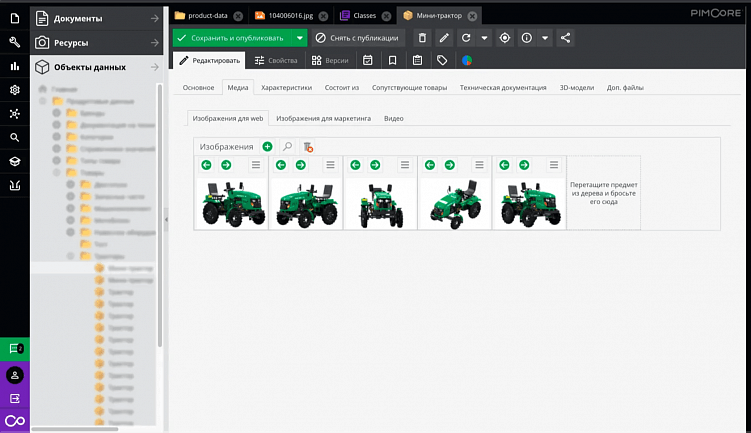Open the notes clipboard icon tab

tap(418, 60)
